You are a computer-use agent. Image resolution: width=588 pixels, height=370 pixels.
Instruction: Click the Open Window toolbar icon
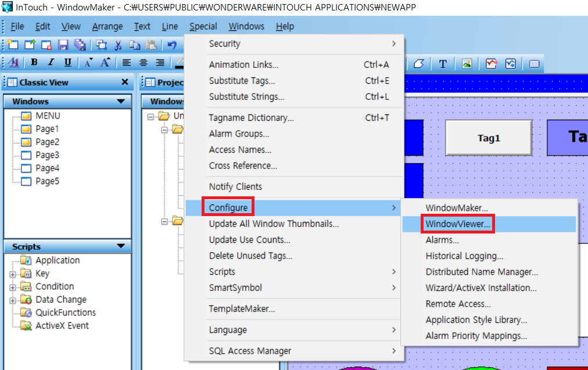[30, 45]
